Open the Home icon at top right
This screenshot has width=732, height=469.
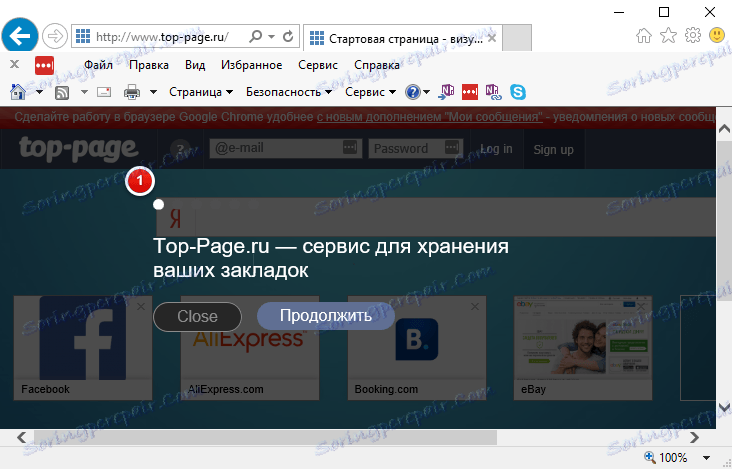pyautogui.click(x=644, y=35)
